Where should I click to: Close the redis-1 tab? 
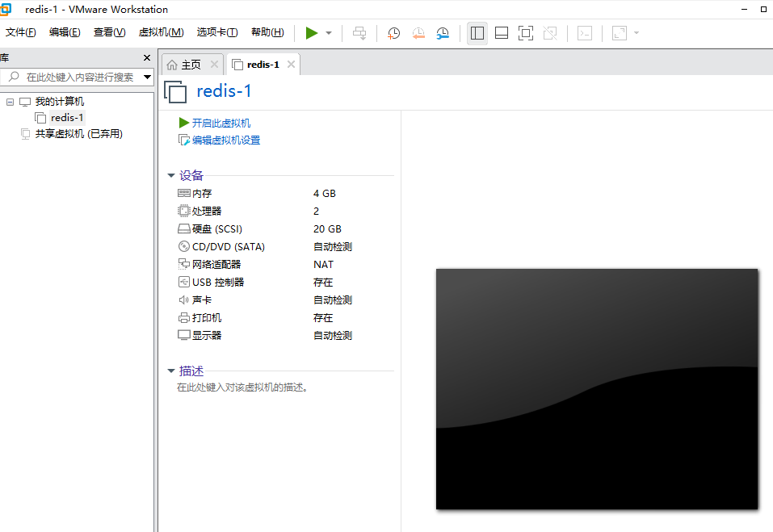(292, 64)
